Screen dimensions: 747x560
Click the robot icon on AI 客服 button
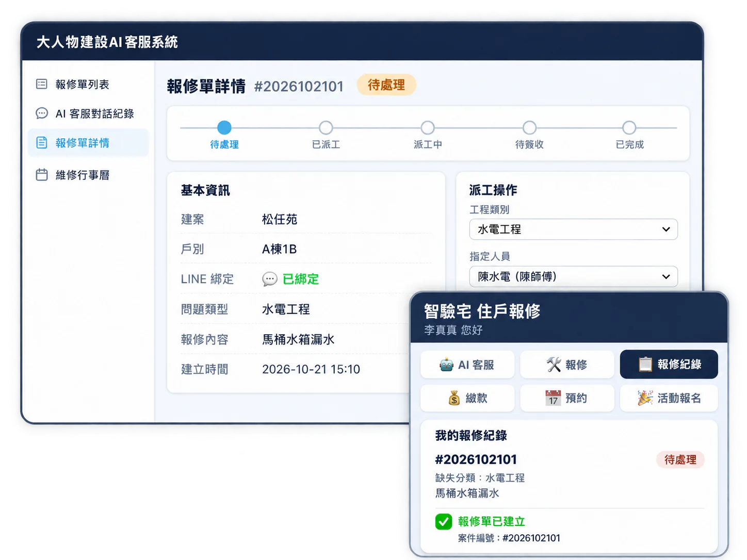click(x=446, y=365)
